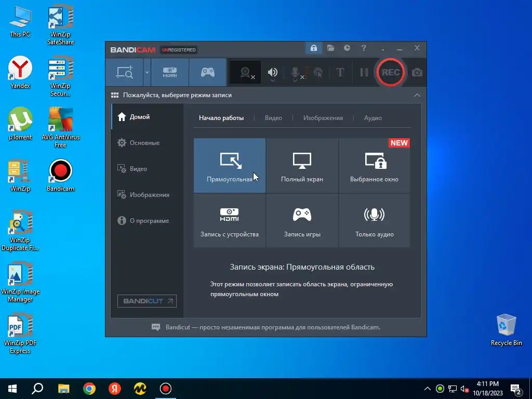Choose the Выбранное окно mode tile
Image resolution: width=532 pixels, height=399 pixels.
click(x=374, y=165)
